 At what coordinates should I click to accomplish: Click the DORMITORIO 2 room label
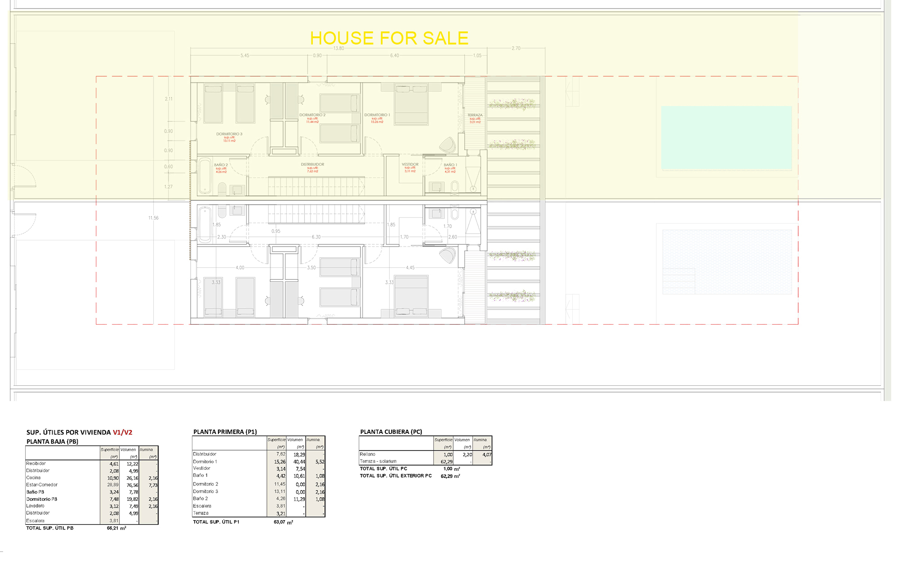pyautogui.click(x=312, y=115)
